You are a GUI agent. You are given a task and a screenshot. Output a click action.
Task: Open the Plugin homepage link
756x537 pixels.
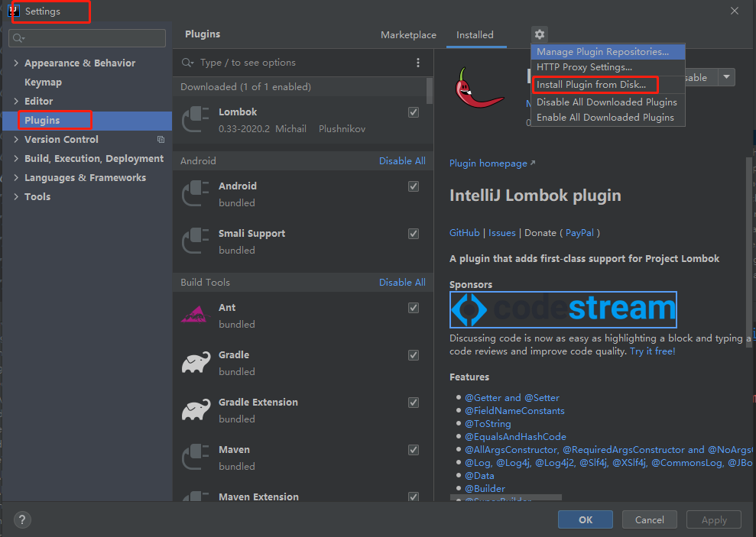[492, 163]
